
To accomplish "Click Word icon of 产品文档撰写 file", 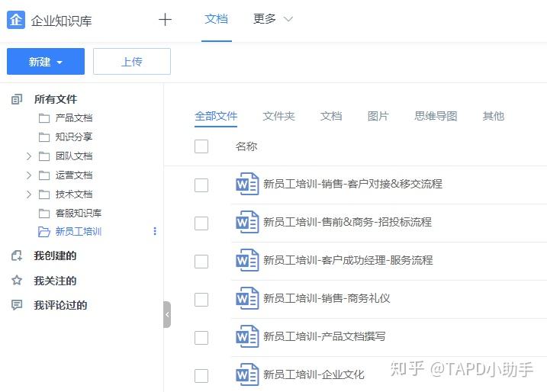I will tap(247, 336).
